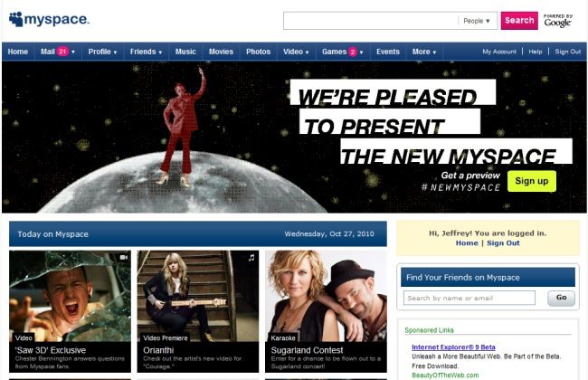The width and height of the screenshot is (588, 380).
Task: Click the Orianthi title text
Action: point(158,350)
